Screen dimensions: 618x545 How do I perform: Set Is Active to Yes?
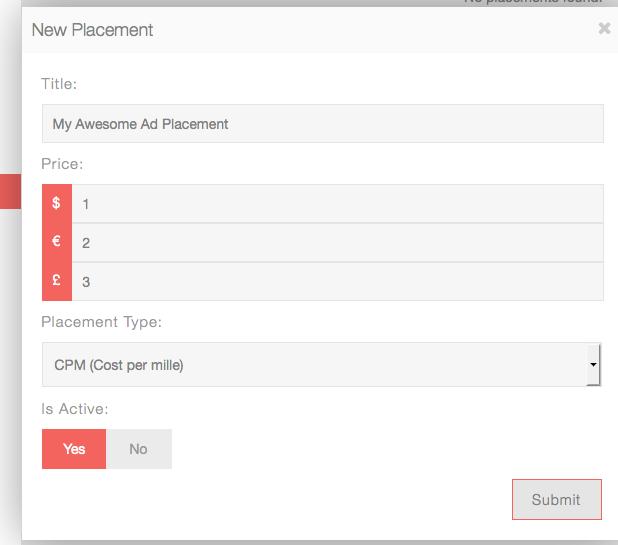coord(74,449)
